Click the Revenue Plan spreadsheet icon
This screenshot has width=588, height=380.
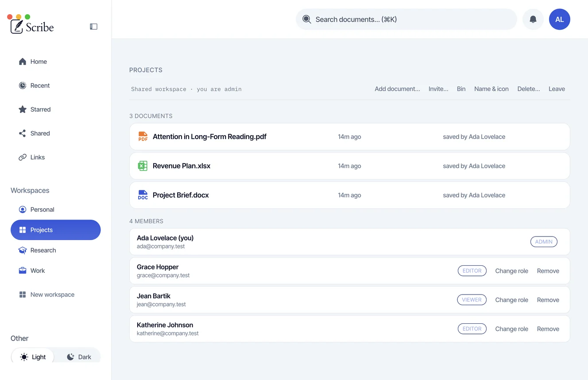143,166
